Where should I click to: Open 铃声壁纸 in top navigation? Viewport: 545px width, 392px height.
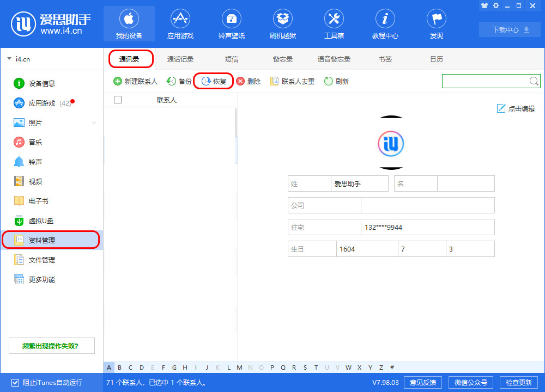(232, 19)
